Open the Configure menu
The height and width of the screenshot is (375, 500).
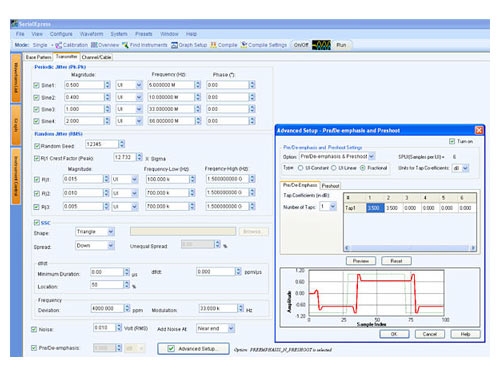tap(61, 34)
